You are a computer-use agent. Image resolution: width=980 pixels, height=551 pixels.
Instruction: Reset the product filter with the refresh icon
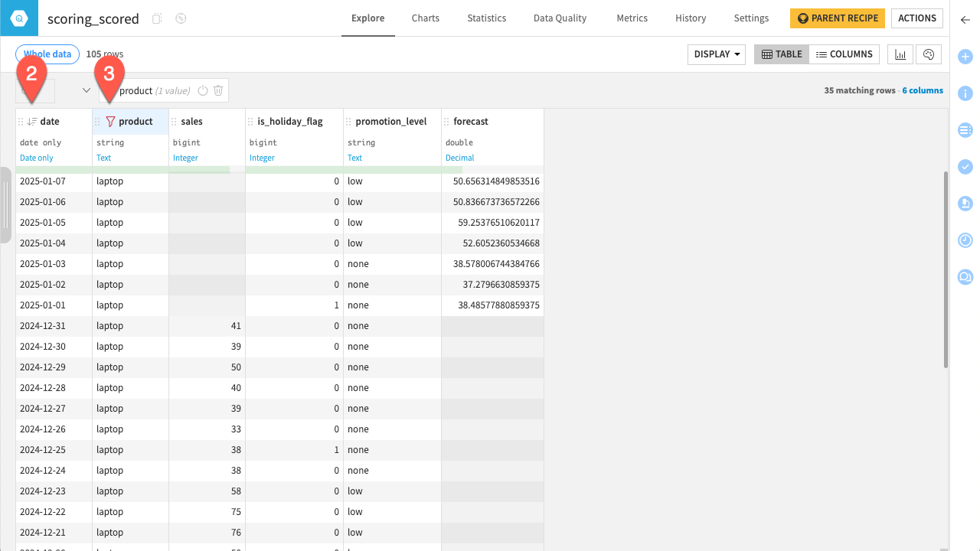[x=202, y=90]
